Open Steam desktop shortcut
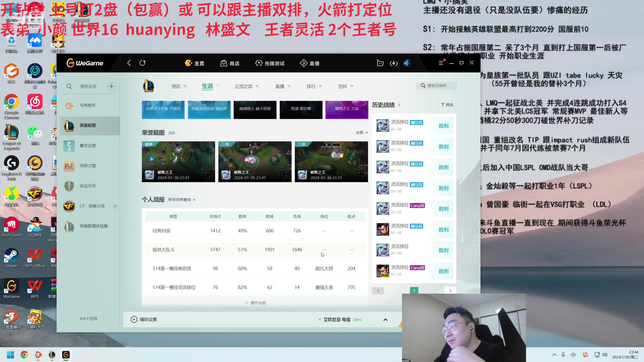 click(12, 258)
